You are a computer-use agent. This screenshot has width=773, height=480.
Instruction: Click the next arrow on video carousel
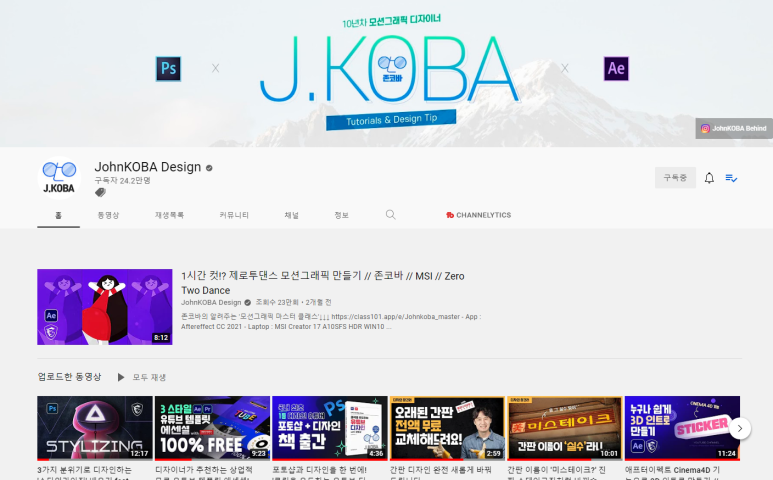tap(739, 429)
